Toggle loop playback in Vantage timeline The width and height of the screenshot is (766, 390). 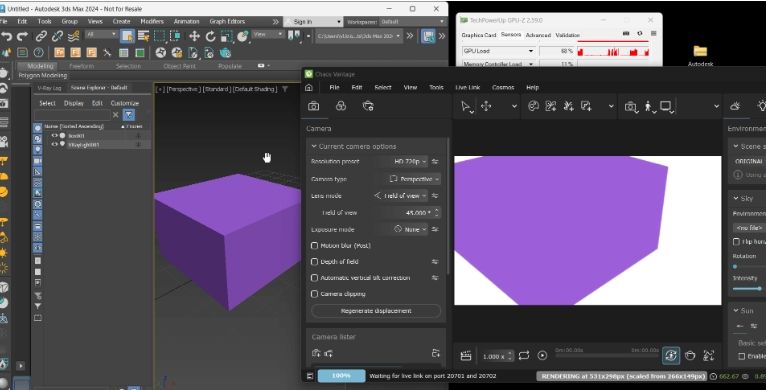point(524,355)
